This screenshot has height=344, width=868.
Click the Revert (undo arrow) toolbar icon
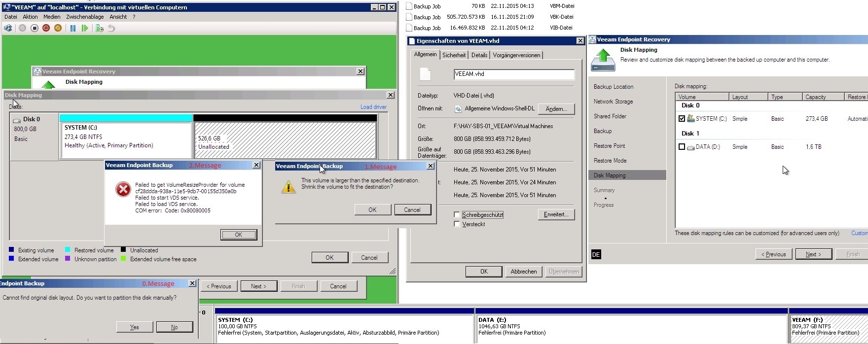111,28
